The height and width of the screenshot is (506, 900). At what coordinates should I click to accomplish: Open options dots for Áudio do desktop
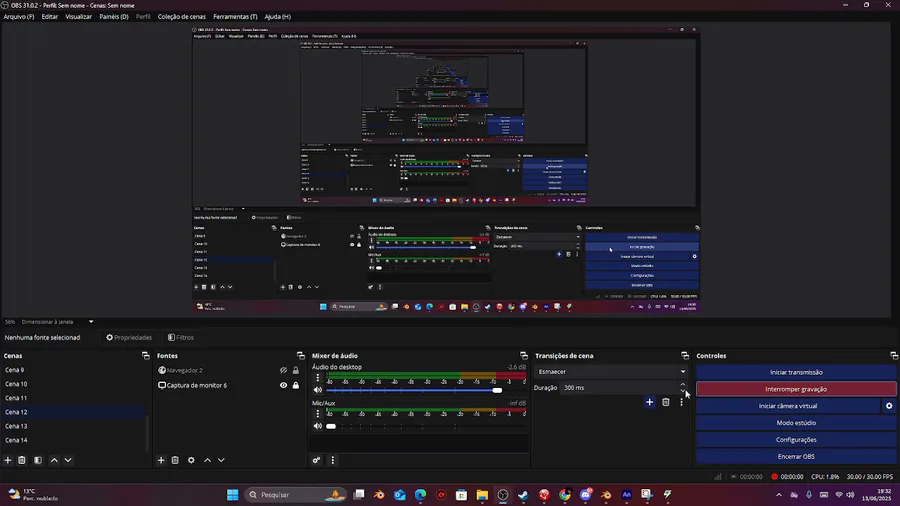tap(317, 377)
